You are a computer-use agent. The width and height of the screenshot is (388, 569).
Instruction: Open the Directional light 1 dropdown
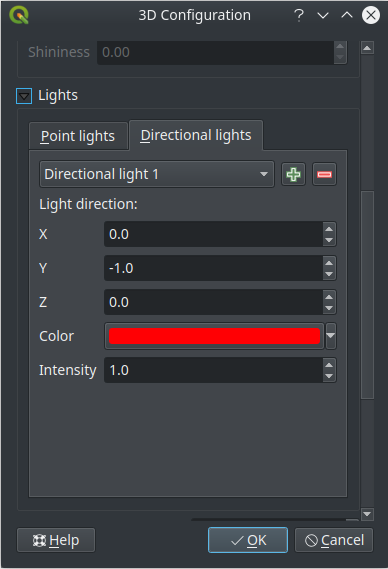(x=157, y=174)
